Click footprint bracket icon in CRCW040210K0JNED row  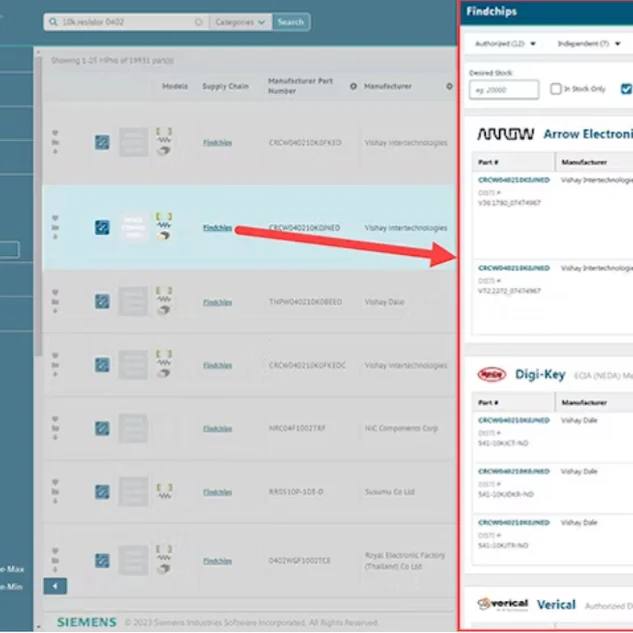point(164,216)
